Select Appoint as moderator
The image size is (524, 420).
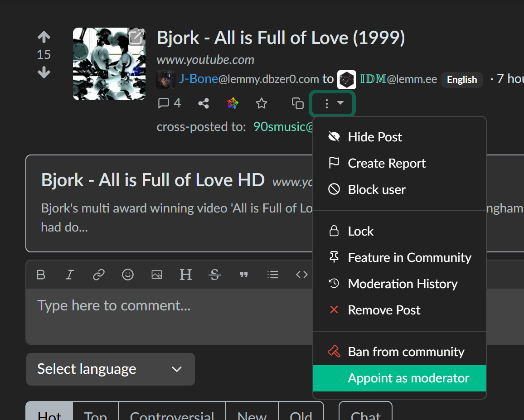click(399, 378)
